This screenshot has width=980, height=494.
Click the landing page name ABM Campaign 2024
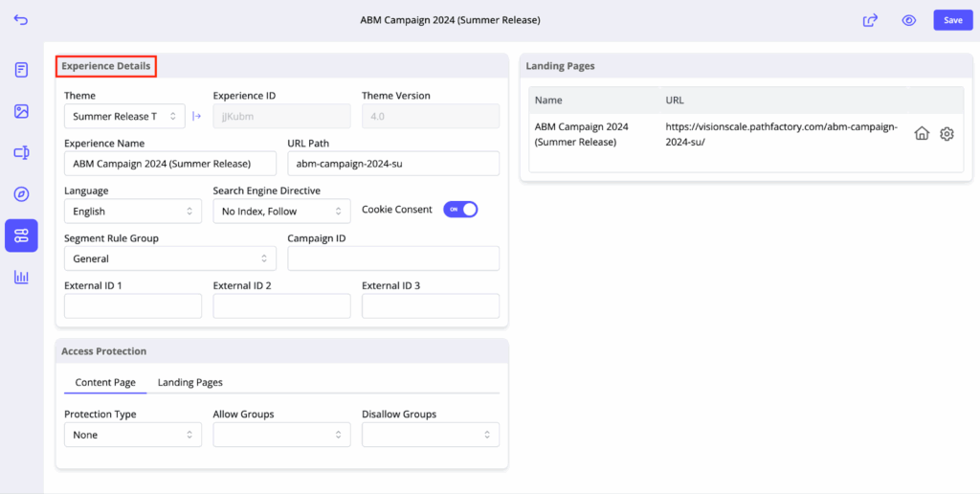point(582,134)
